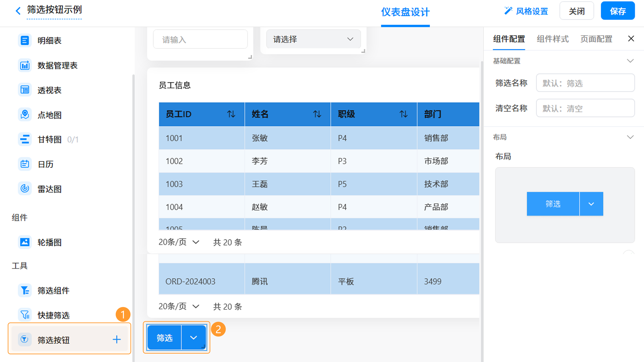
Task: Click the 关闭 button
Action: [x=577, y=11]
